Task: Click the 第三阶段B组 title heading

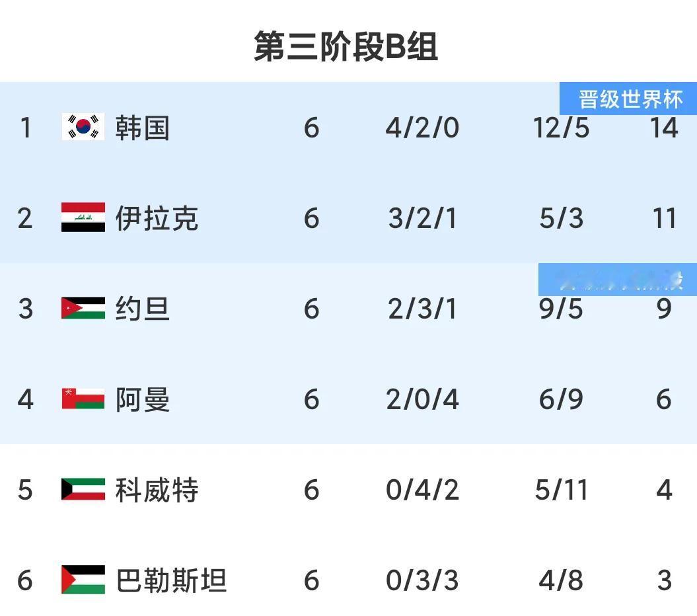Action: [346, 46]
